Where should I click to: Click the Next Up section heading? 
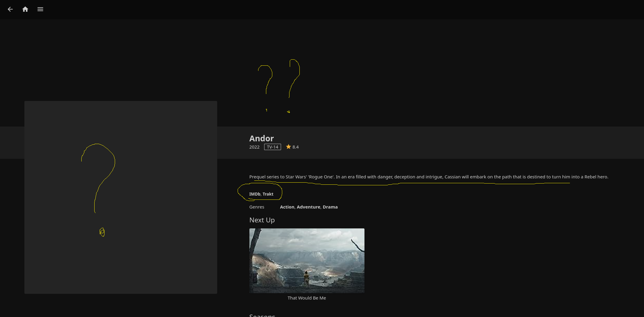(x=262, y=220)
